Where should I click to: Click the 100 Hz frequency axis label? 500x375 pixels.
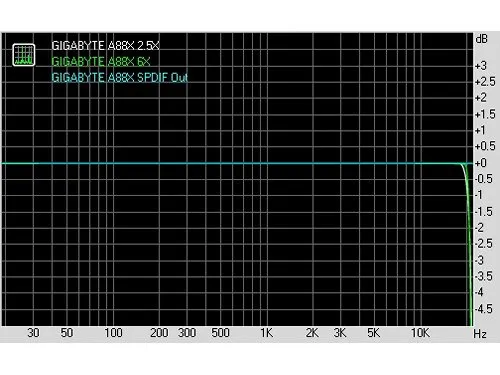(x=113, y=333)
